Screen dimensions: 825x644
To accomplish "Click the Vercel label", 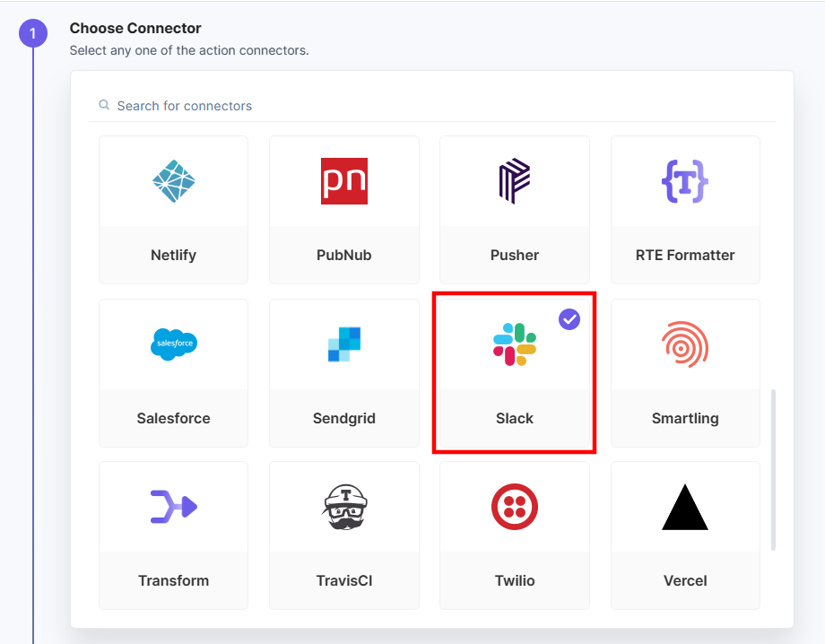I will tap(685, 581).
